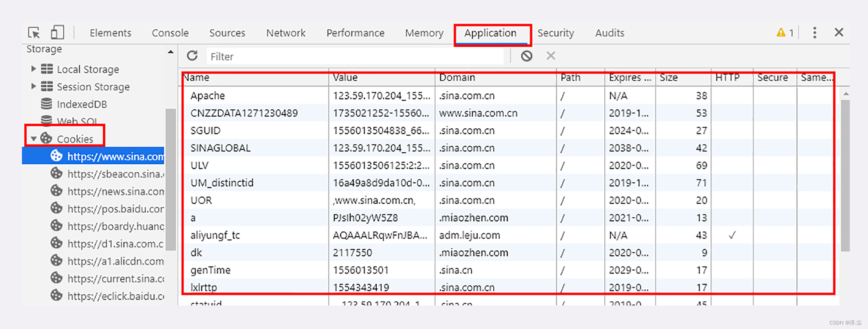Sort cookies by Size column header

click(683, 77)
